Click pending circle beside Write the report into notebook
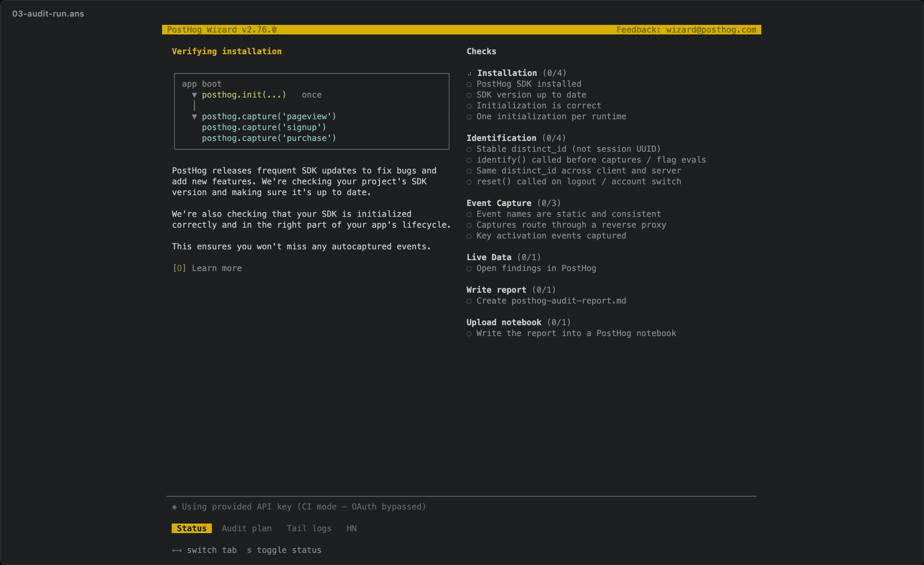Image resolution: width=924 pixels, height=565 pixels. (469, 334)
